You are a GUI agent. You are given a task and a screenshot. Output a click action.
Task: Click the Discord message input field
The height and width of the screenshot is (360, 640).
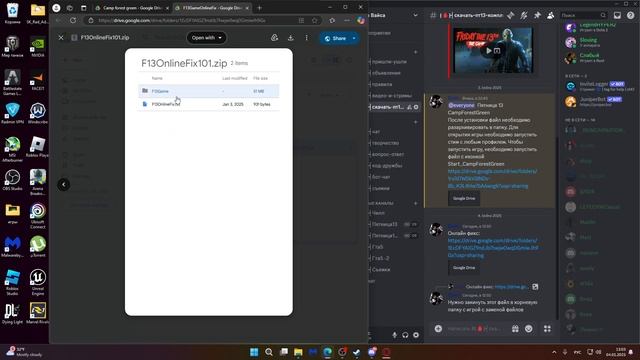(476, 329)
